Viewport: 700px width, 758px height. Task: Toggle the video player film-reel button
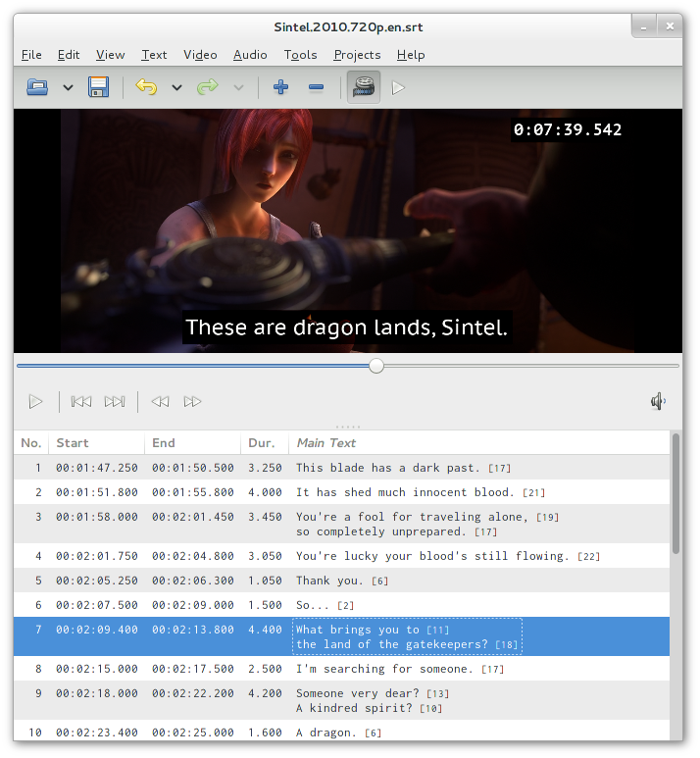364,87
